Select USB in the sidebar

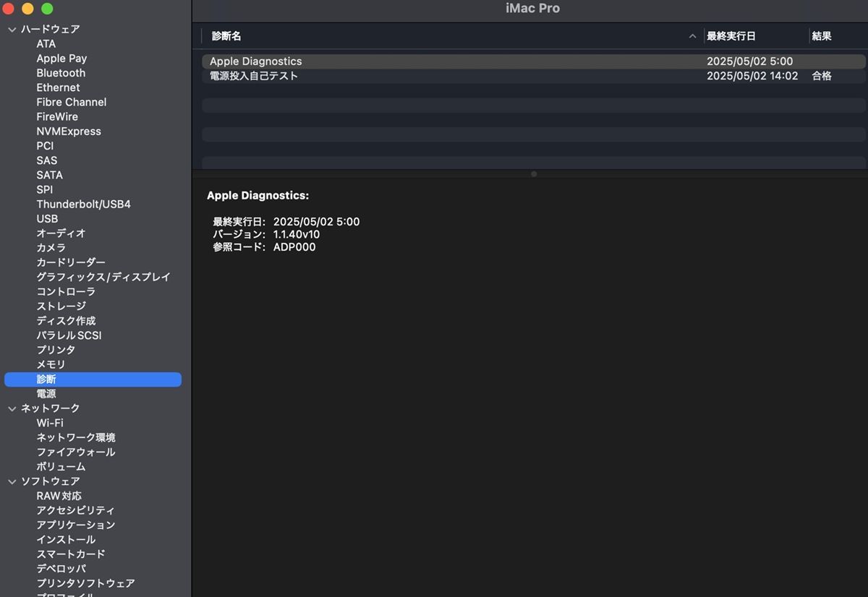47,219
